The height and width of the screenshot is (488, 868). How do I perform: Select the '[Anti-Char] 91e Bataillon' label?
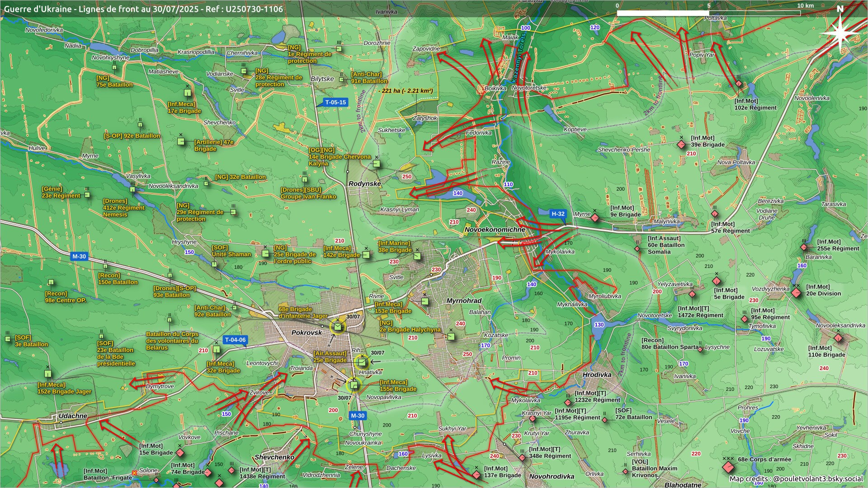tap(369, 78)
